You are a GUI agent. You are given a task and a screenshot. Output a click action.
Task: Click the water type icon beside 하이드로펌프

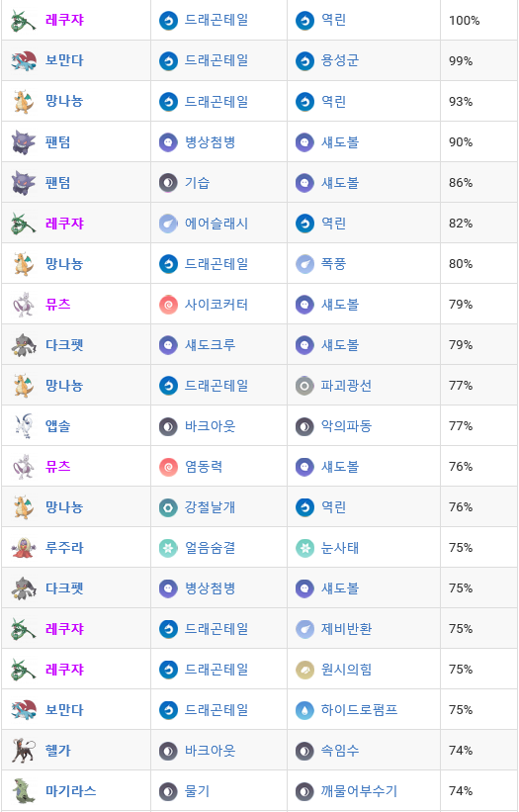coord(304,710)
